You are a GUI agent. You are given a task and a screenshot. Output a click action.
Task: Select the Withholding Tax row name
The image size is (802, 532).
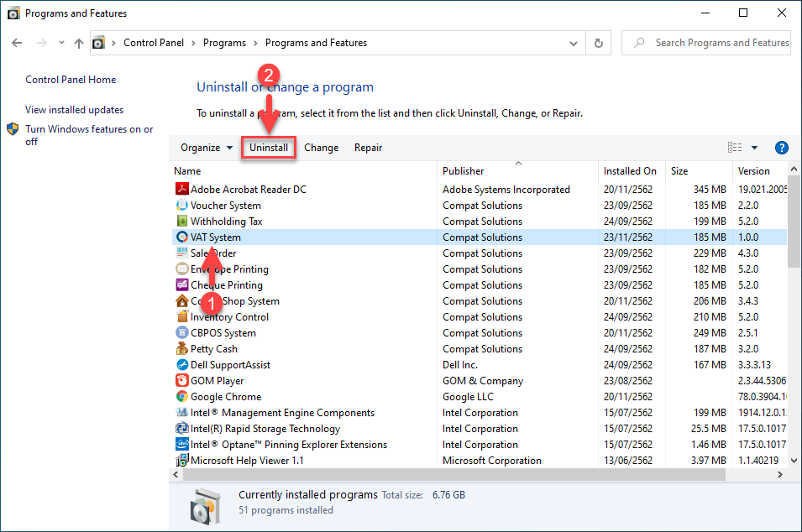coord(226,222)
